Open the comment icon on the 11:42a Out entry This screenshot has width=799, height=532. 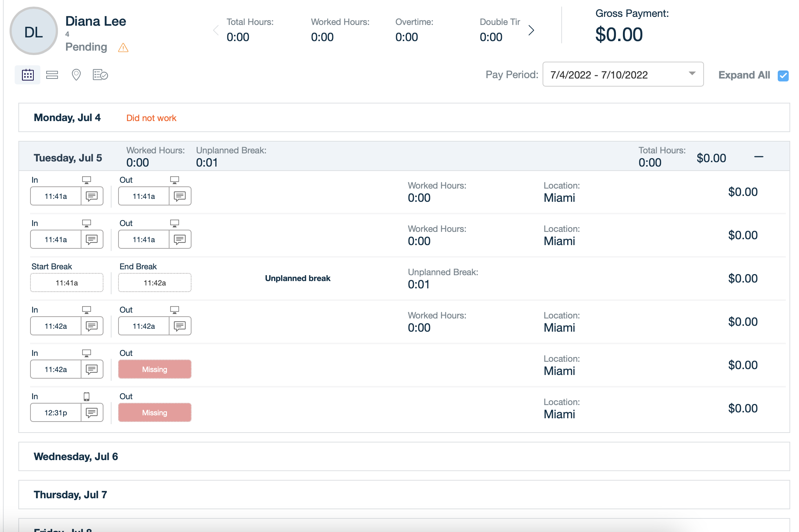[x=179, y=326]
